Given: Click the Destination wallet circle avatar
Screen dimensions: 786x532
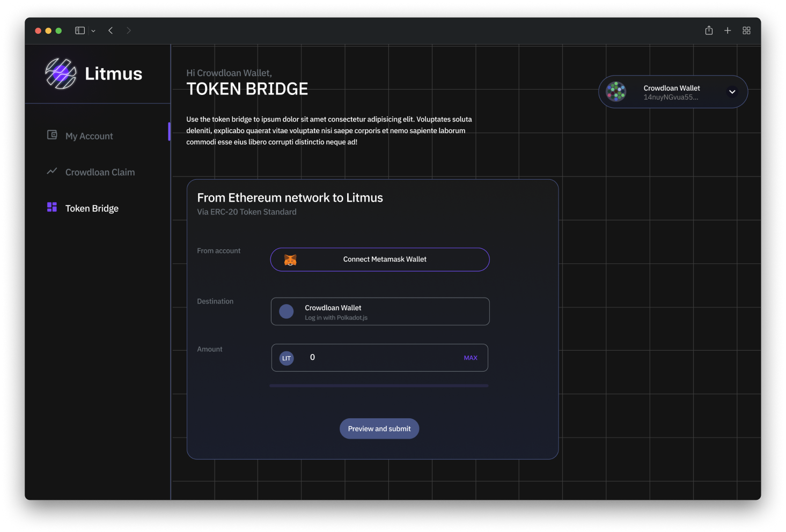Looking at the screenshot, I should [287, 312].
